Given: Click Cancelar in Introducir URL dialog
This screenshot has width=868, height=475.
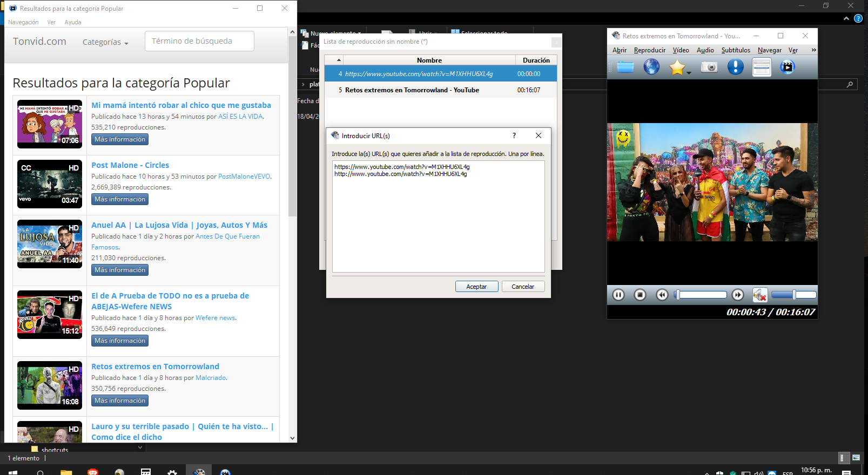Looking at the screenshot, I should (x=523, y=287).
